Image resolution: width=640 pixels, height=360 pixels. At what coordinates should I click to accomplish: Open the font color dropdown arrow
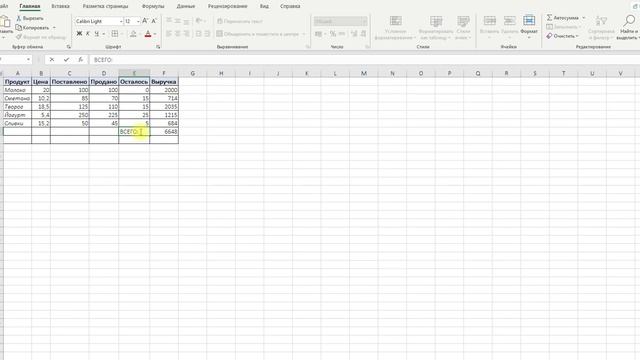tap(155, 34)
